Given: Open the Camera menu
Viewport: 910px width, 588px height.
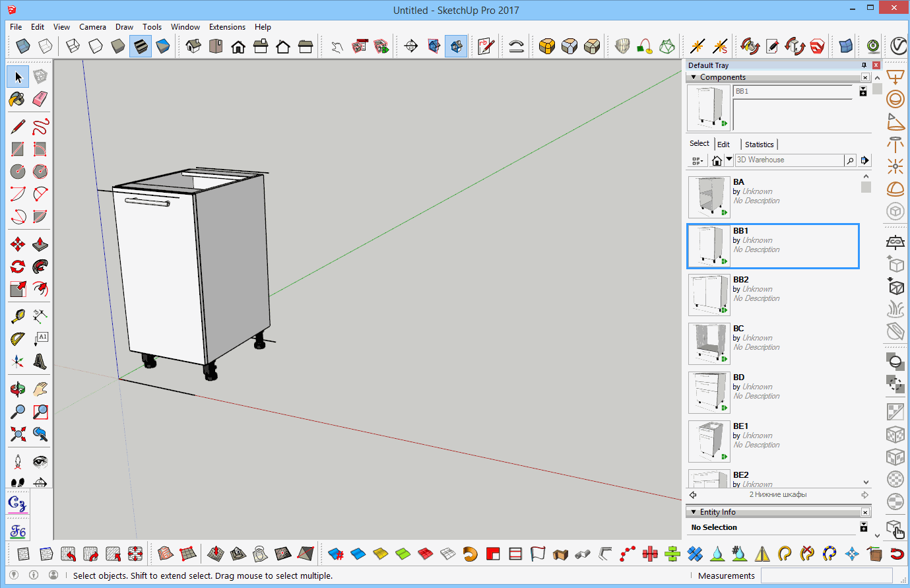Looking at the screenshot, I should 92,27.
